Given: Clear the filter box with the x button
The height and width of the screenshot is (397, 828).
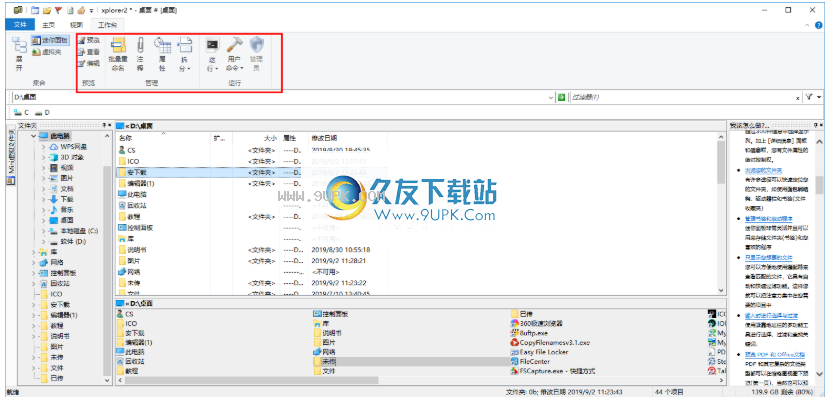Looking at the screenshot, I should pyautogui.click(x=797, y=98).
